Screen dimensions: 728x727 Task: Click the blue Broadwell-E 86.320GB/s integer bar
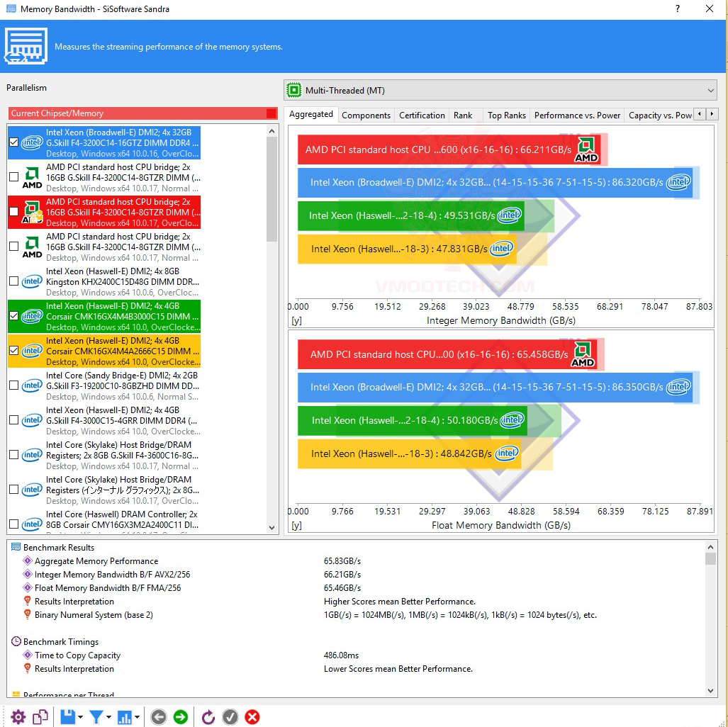coord(495,182)
